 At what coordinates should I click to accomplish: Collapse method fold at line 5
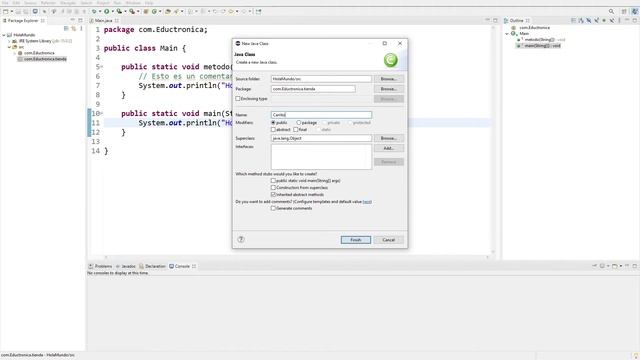102,67
